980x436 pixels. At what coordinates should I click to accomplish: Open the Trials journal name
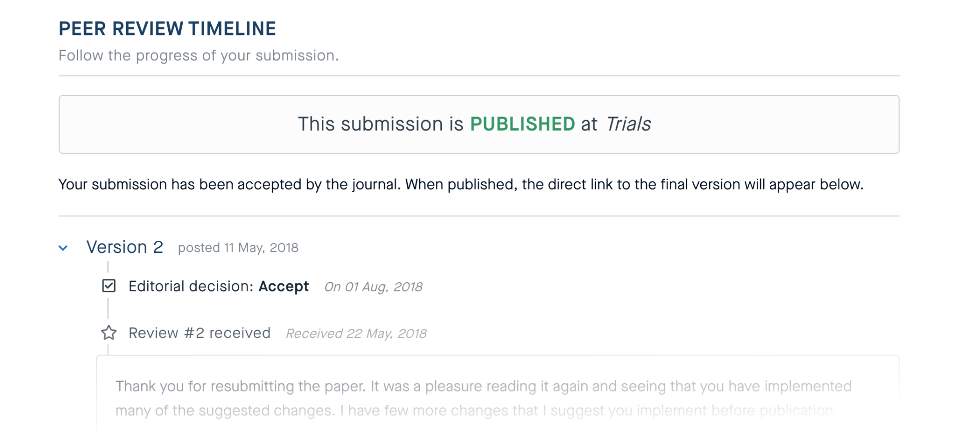(628, 124)
